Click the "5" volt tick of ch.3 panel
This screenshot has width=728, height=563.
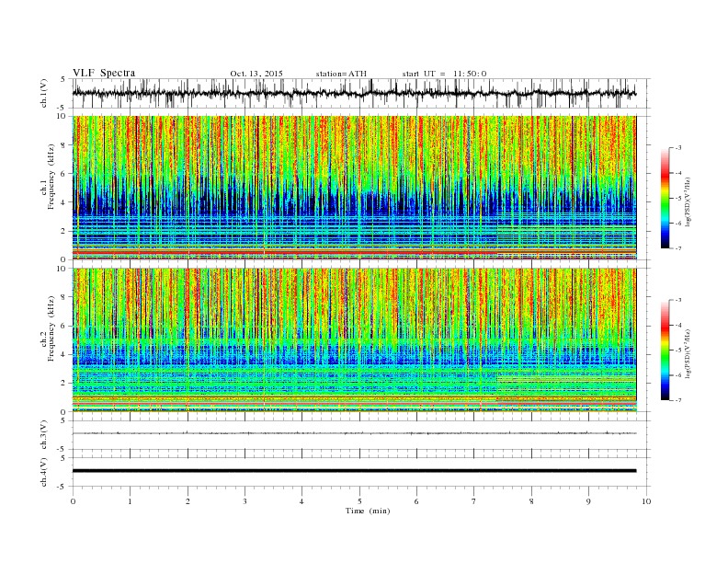point(64,420)
